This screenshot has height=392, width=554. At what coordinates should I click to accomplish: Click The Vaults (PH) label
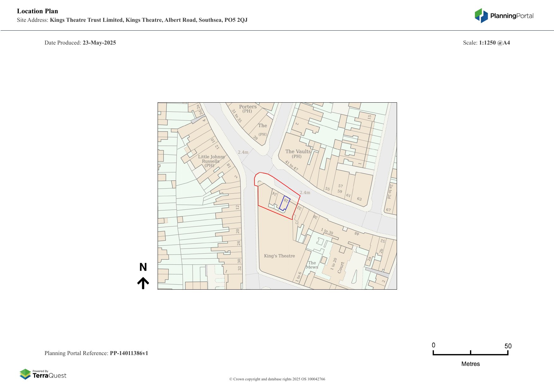[x=298, y=154]
